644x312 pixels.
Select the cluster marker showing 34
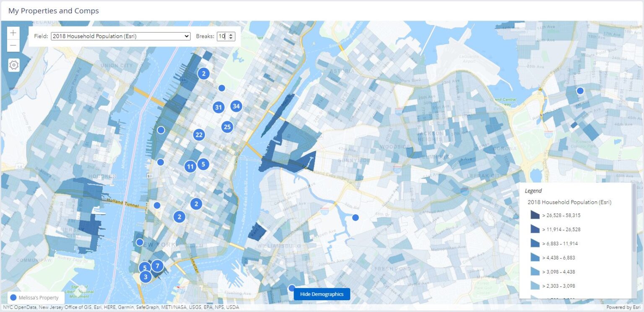pyautogui.click(x=236, y=107)
